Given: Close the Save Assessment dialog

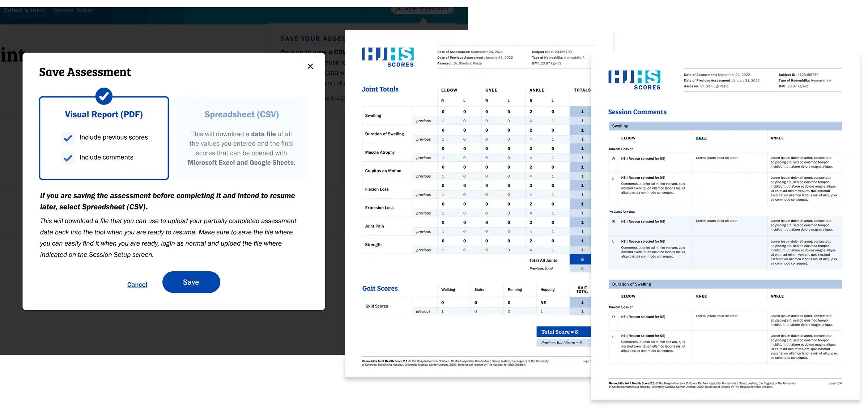Looking at the screenshot, I should (310, 66).
